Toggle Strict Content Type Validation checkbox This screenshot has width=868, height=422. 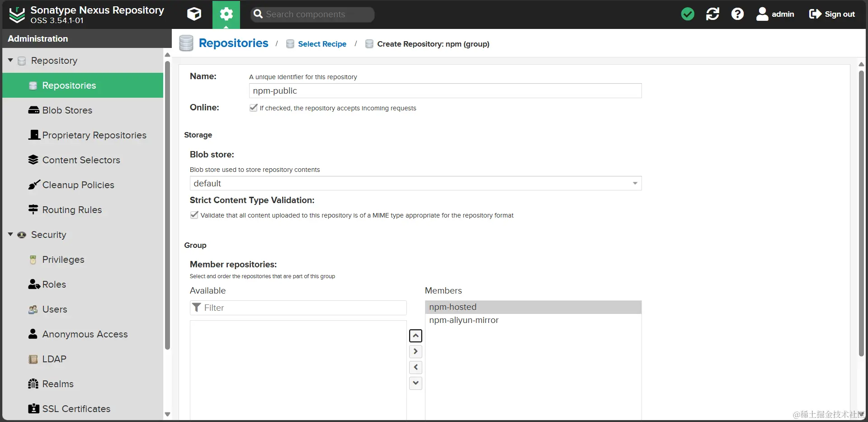point(194,215)
